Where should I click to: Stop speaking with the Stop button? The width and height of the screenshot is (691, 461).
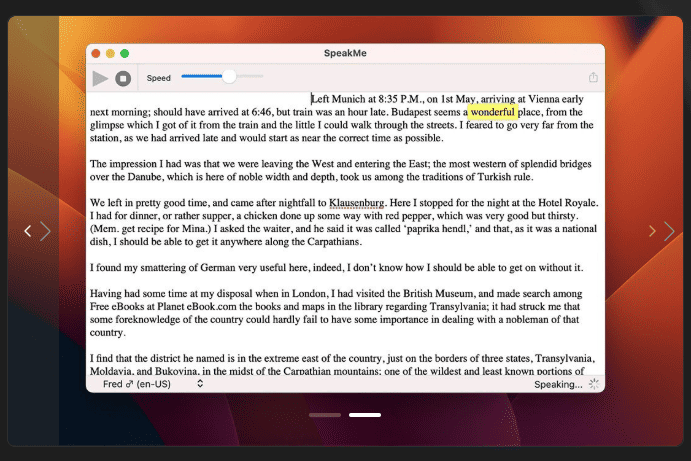click(x=123, y=78)
